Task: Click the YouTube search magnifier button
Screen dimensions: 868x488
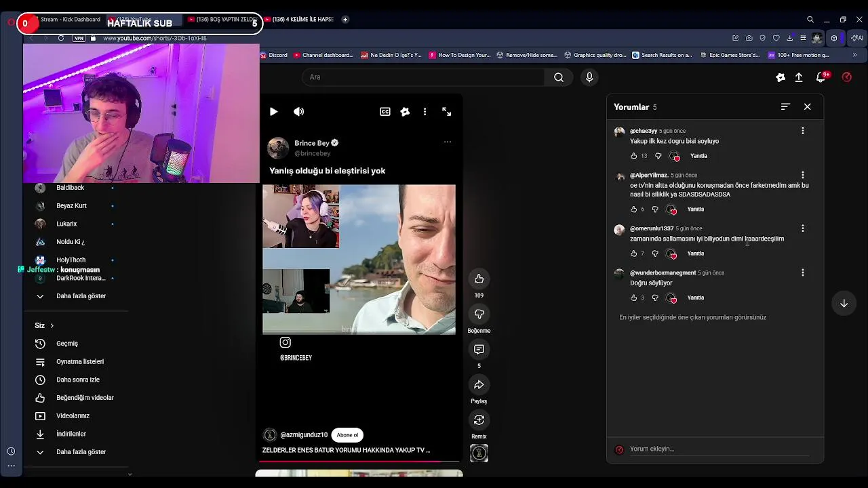Action: point(559,77)
